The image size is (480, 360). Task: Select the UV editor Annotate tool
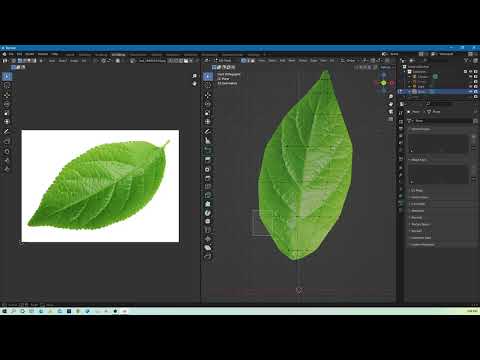point(7,132)
